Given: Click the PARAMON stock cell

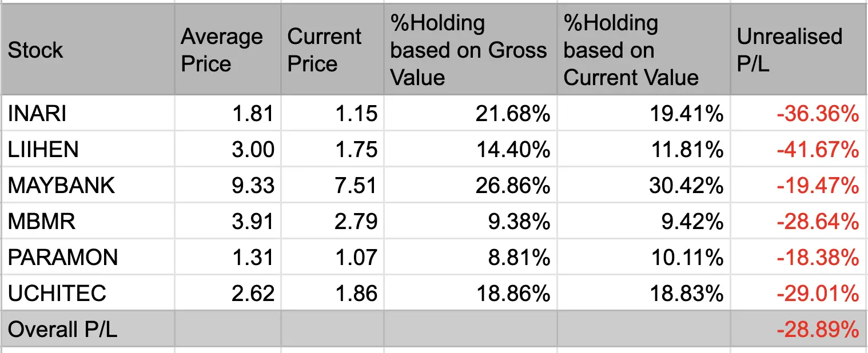Looking at the screenshot, I should tap(87, 257).
